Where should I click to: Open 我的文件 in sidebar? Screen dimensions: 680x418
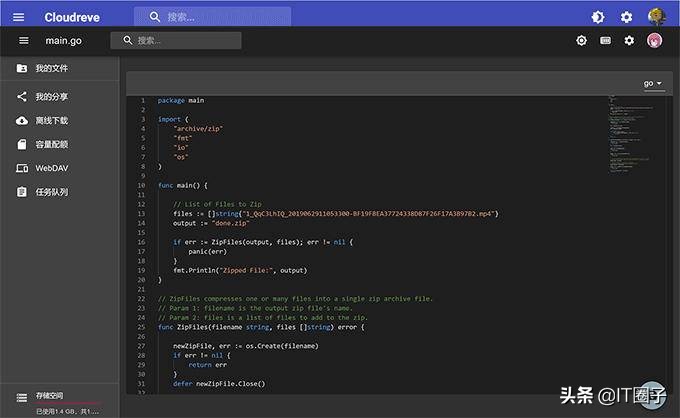click(x=59, y=68)
